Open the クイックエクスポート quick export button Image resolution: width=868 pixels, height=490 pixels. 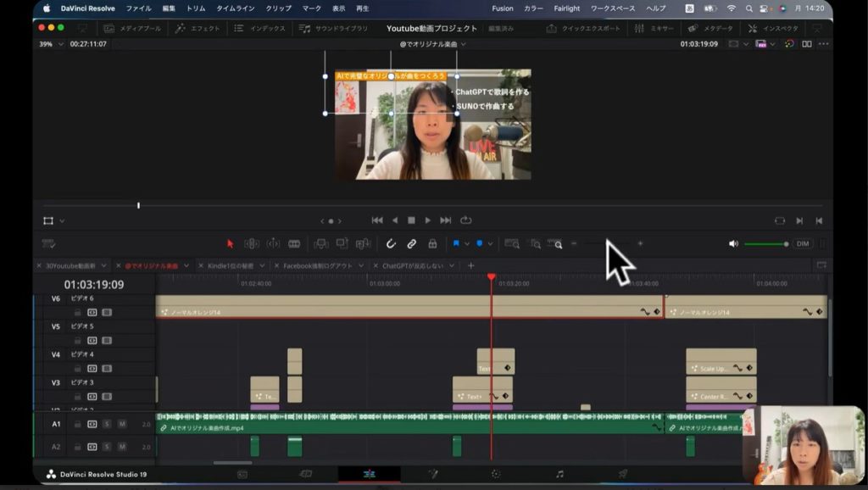(584, 28)
